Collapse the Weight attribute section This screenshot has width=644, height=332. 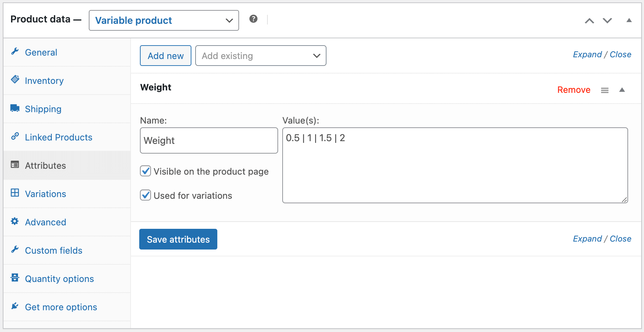622,90
